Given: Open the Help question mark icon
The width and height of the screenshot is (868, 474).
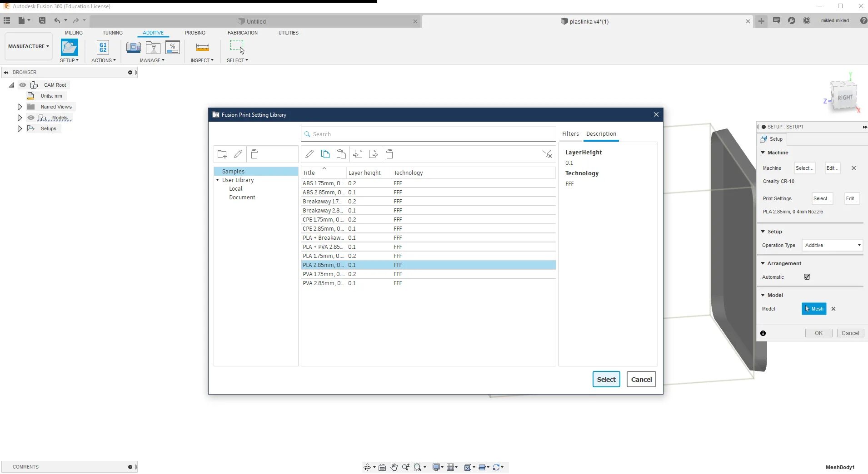Looking at the screenshot, I should click(863, 20).
